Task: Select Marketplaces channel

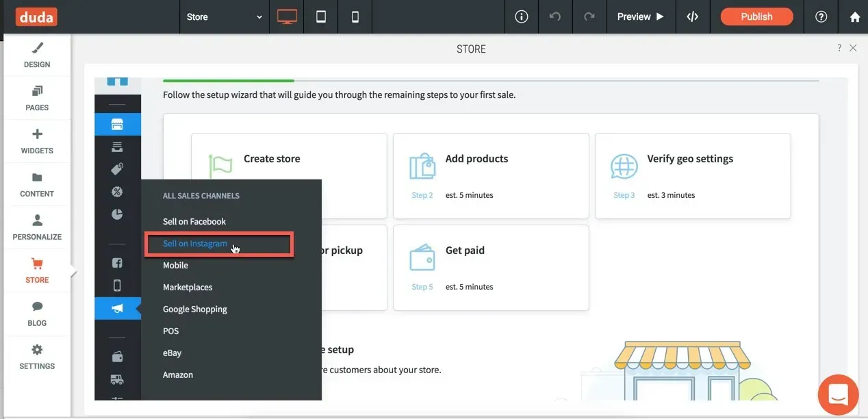Action: tap(188, 288)
